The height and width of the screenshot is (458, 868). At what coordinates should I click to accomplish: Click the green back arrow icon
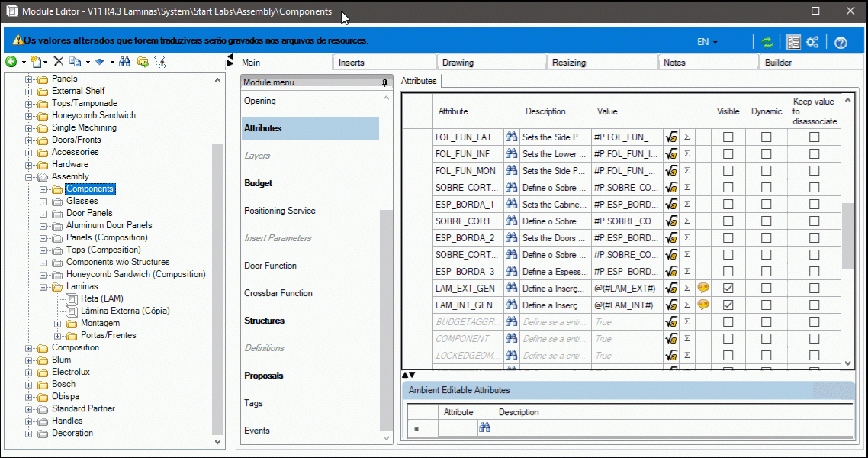point(11,62)
